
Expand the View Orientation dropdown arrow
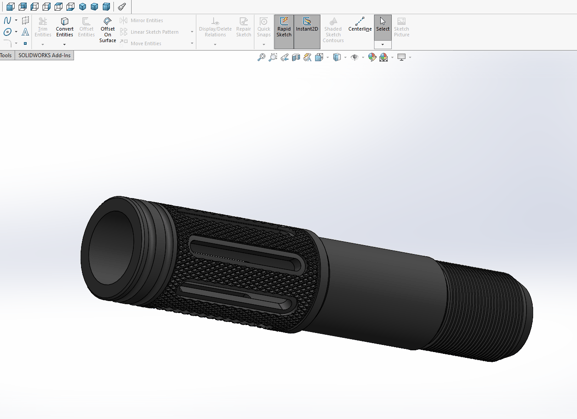pos(328,57)
